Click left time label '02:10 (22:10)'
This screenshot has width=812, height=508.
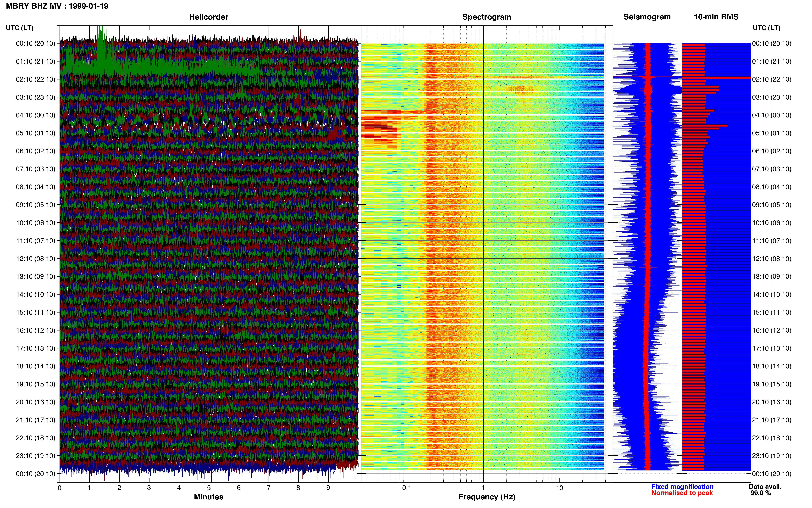coord(36,79)
